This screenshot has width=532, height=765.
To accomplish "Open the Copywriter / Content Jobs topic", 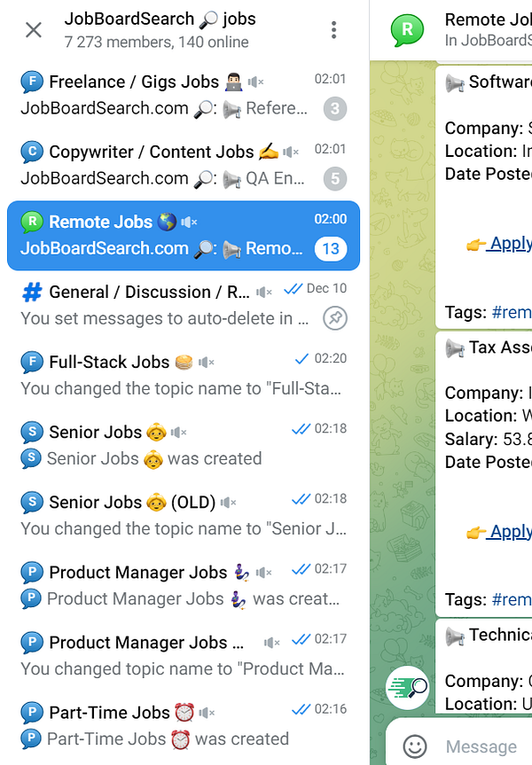I will (x=184, y=166).
